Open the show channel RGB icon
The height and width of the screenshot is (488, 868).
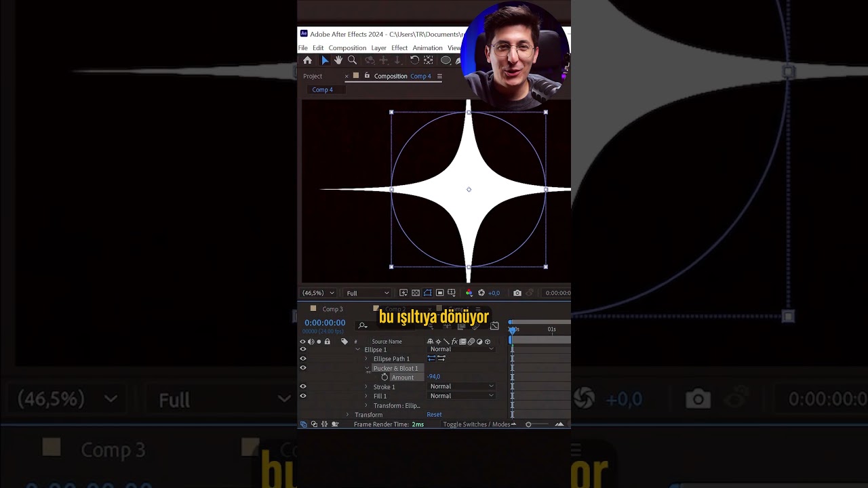(469, 293)
